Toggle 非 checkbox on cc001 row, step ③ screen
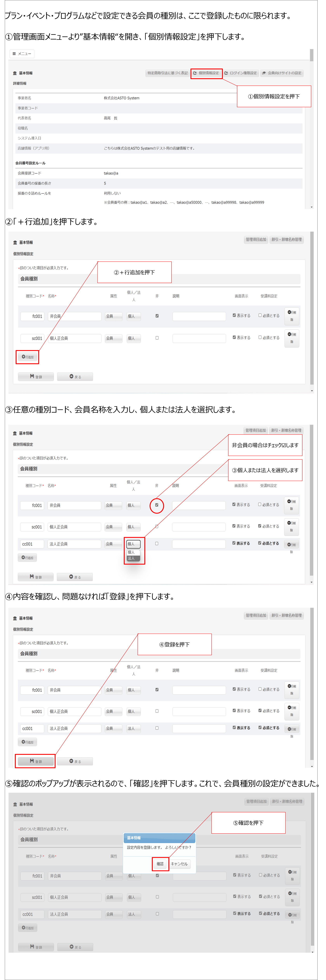Image resolution: width=326 pixels, height=980 pixels. tap(157, 544)
